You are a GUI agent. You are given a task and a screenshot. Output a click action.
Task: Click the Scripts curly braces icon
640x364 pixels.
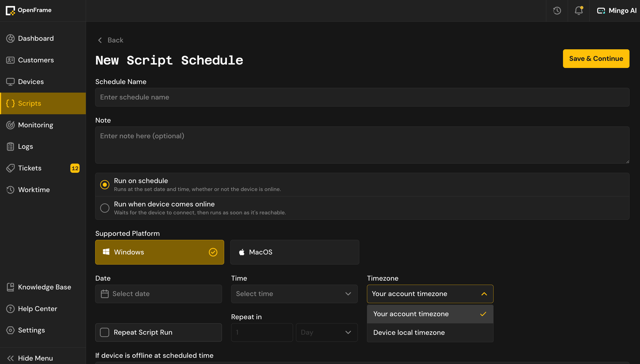(x=10, y=103)
